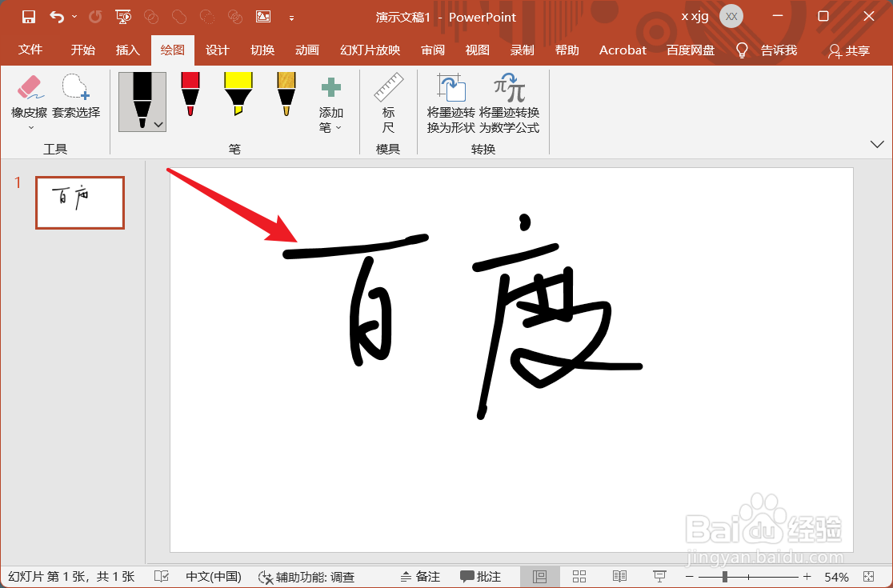Select the black pen
The height and width of the screenshot is (588, 893).
click(142, 102)
